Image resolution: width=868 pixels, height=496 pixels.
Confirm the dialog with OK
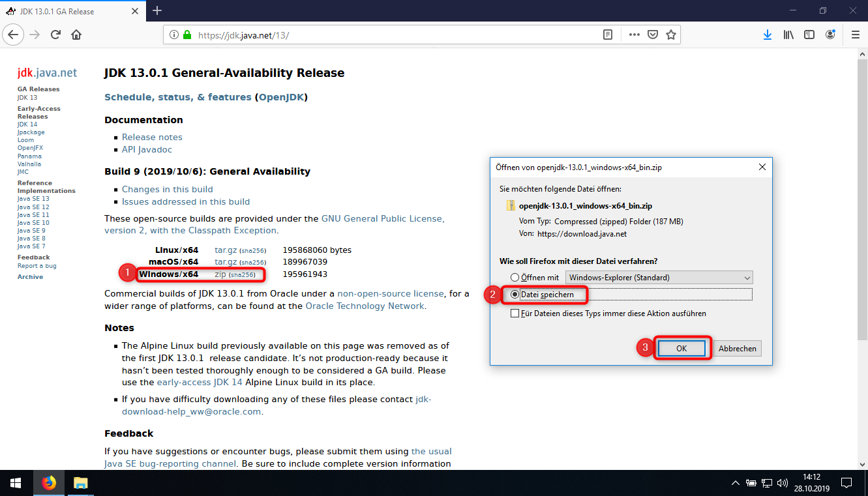click(681, 349)
